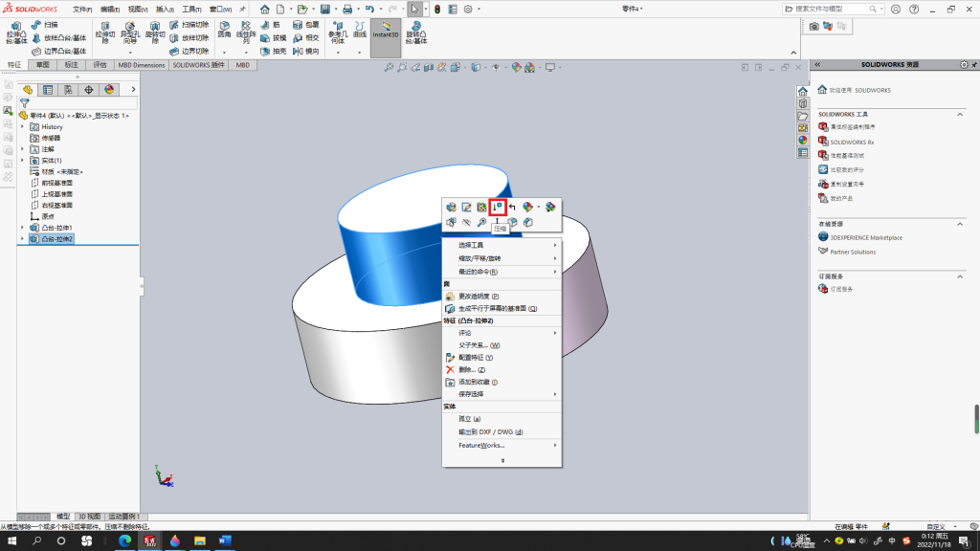980x551 pixels.
Task: Collapse the SOLIDWORKS 工具 section
Action: (960, 115)
